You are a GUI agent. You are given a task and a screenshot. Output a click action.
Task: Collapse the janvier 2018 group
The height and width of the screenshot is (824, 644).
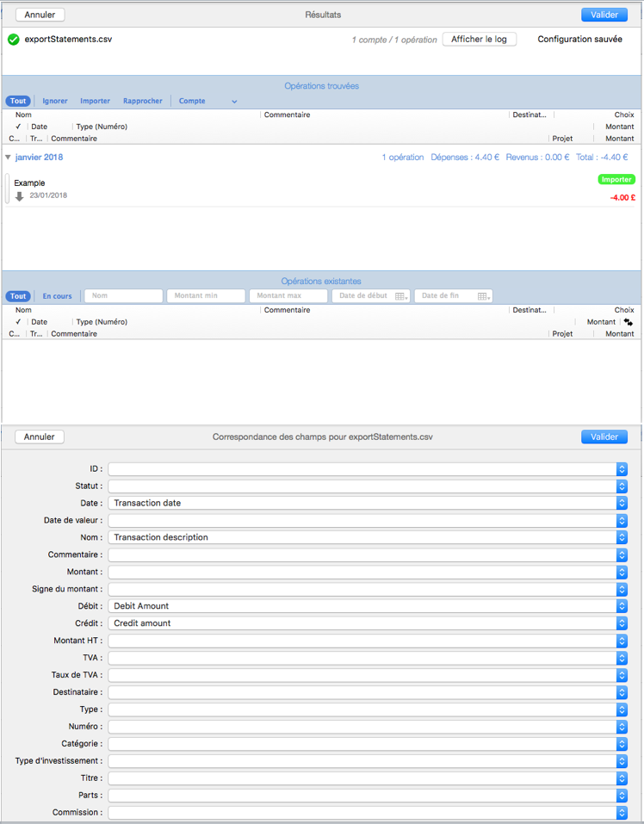pos(8,158)
